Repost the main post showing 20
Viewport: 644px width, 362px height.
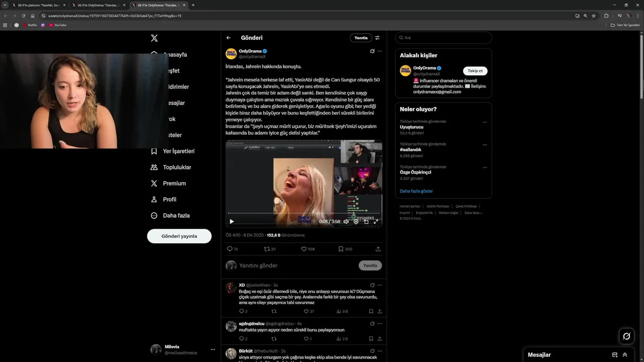[x=270, y=249]
